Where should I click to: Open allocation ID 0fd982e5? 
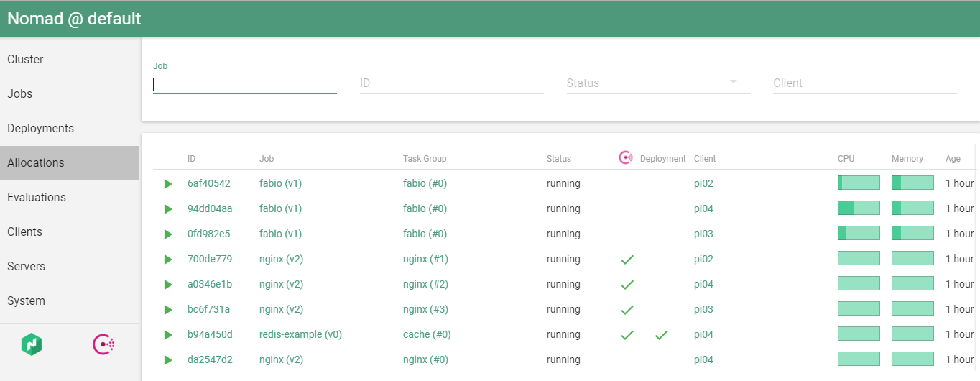(x=209, y=234)
